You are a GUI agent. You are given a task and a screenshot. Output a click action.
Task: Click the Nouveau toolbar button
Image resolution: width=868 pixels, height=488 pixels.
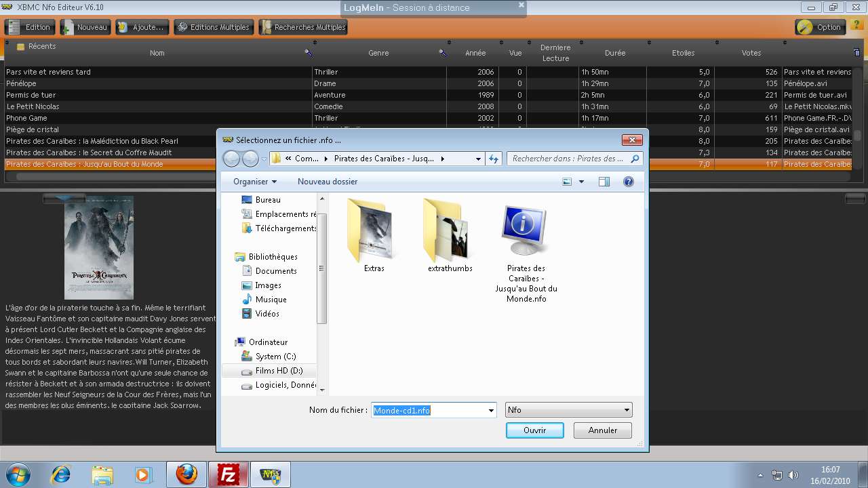click(85, 27)
